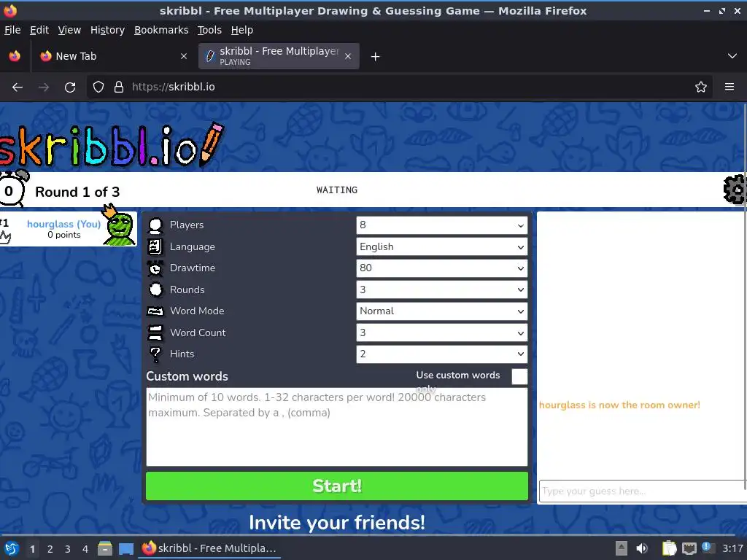Click the alarm clock timer icon
The image size is (747, 560).
click(x=12, y=189)
